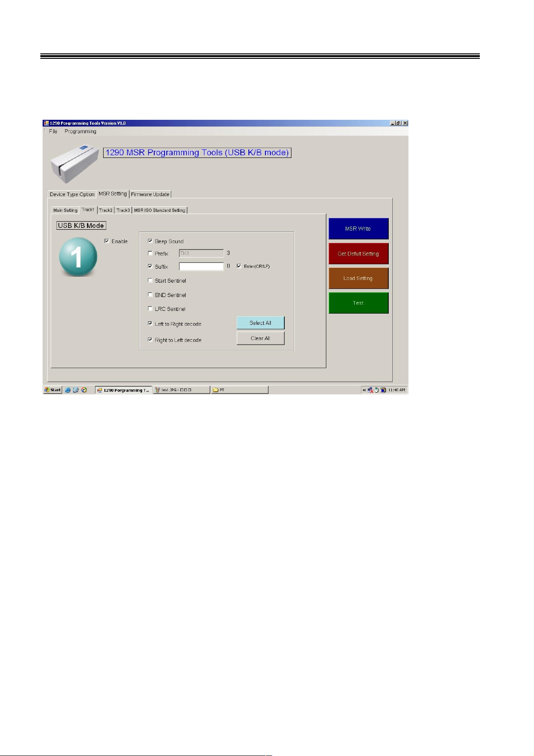Click the USB K/B Mode label
The height and width of the screenshot is (756, 534).
click(81, 226)
